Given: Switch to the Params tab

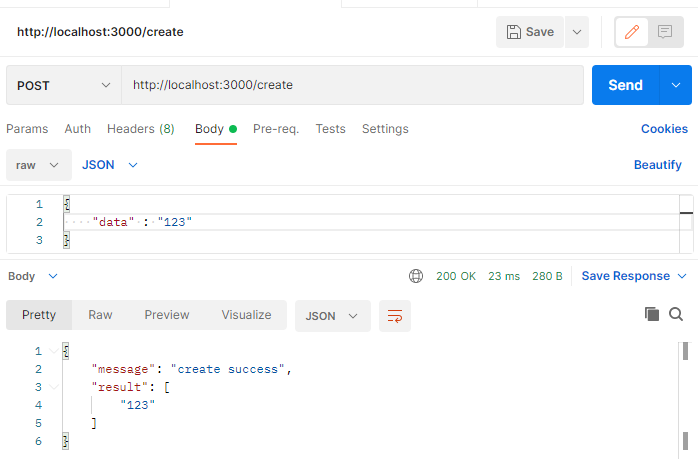Looking at the screenshot, I should [27, 129].
